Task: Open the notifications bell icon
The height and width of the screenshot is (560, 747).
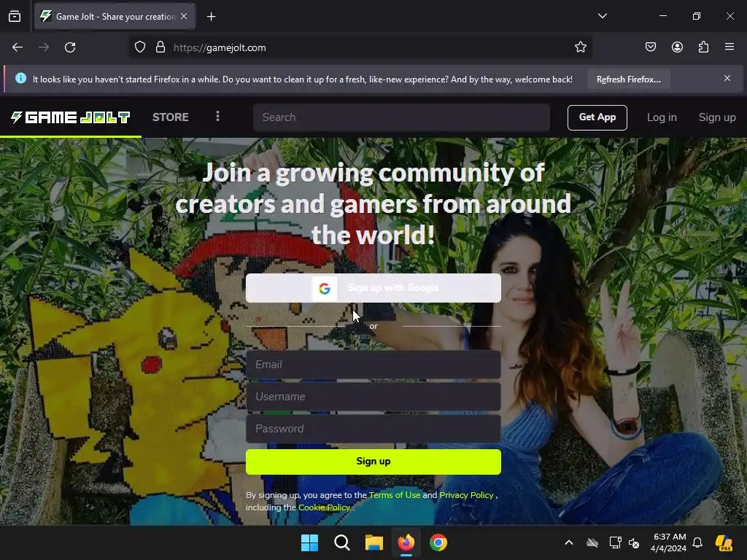Action: point(697,542)
